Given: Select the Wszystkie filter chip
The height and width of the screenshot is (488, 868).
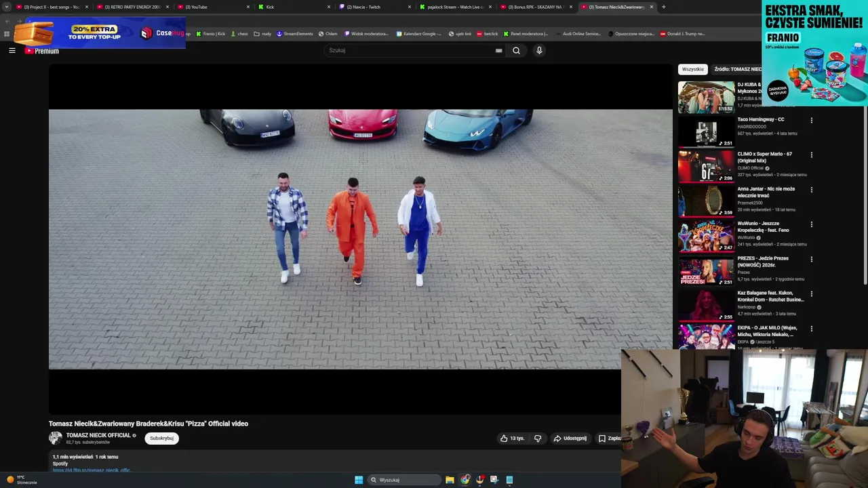Looking at the screenshot, I should click(692, 69).
